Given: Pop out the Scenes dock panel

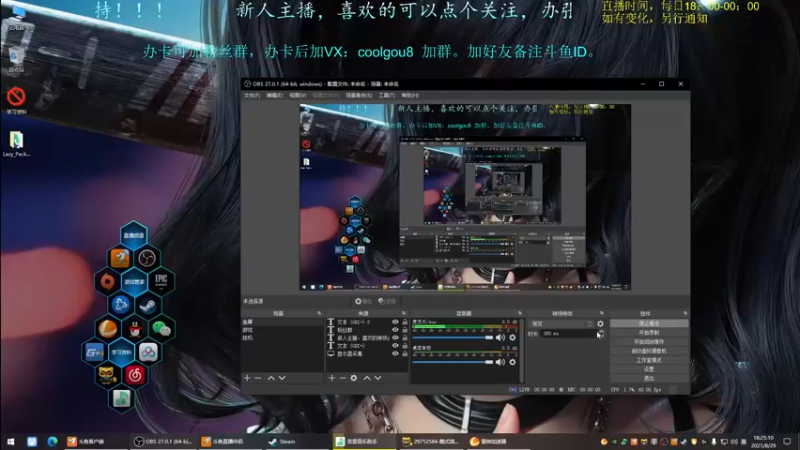Looking at the screenshot, I should (x=319, y=313).
